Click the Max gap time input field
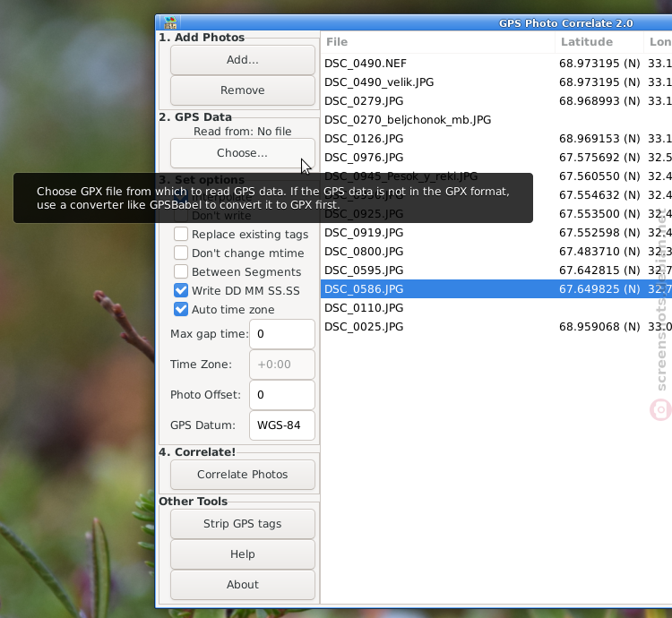Viewport: 672px width, 618px height. 282,334
